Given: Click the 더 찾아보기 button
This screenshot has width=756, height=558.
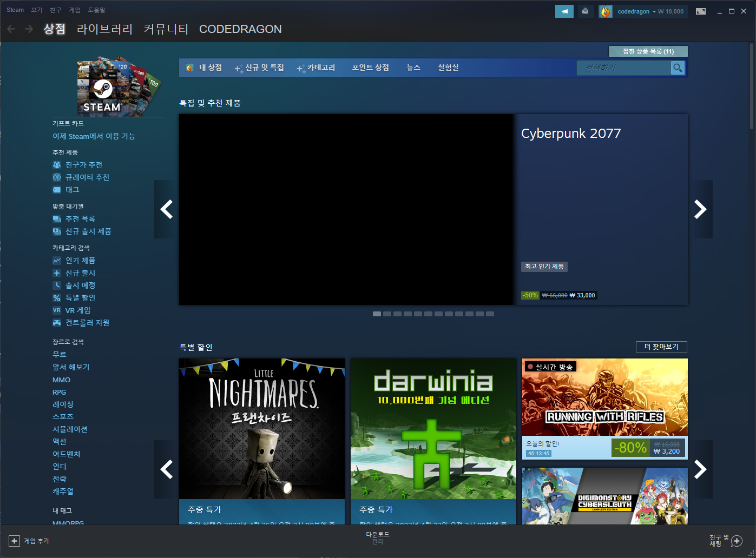Looking at the screenshot, I should pos(661,347).
